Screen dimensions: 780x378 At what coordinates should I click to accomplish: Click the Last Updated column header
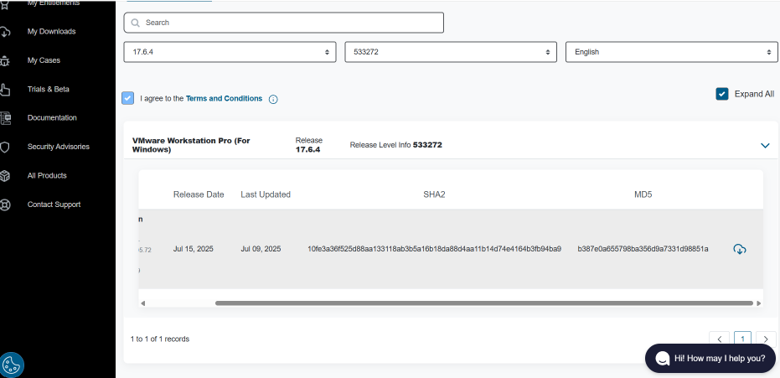pos(266,194)
